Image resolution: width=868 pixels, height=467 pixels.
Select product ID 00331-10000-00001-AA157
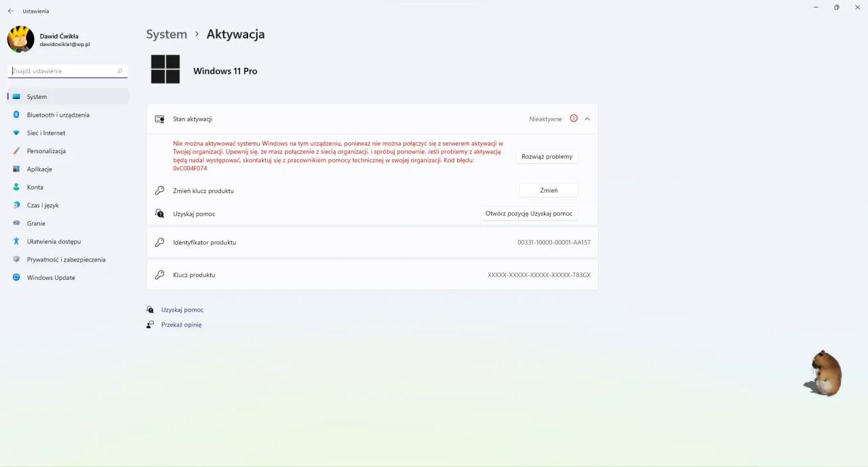[x=554, y=242]
